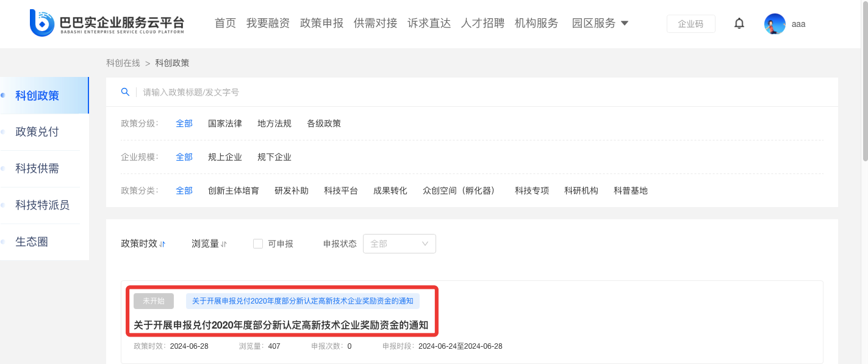The image size is (868, 364).
Task: Filter 企业规模 by 规上企业
Action: pos(225,157)
